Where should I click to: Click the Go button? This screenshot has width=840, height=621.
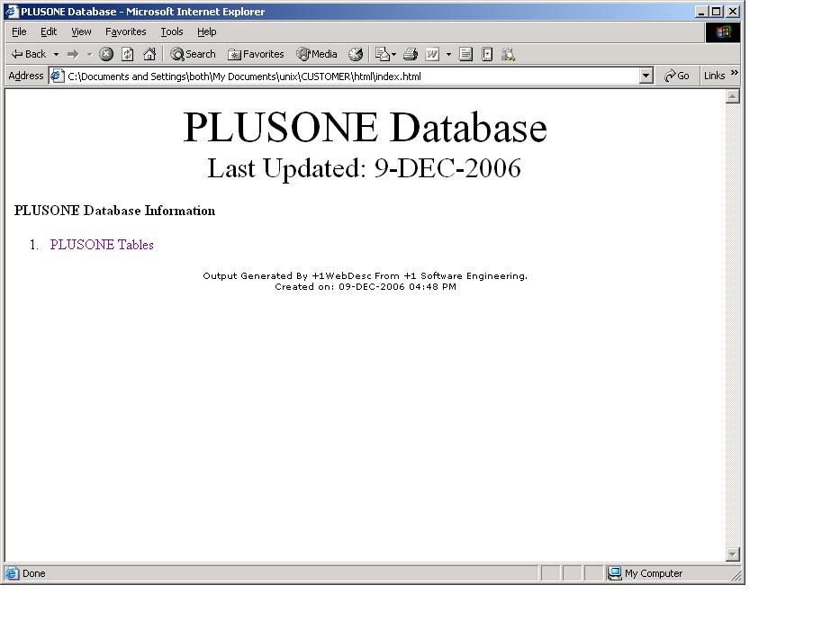pos(677,76)
